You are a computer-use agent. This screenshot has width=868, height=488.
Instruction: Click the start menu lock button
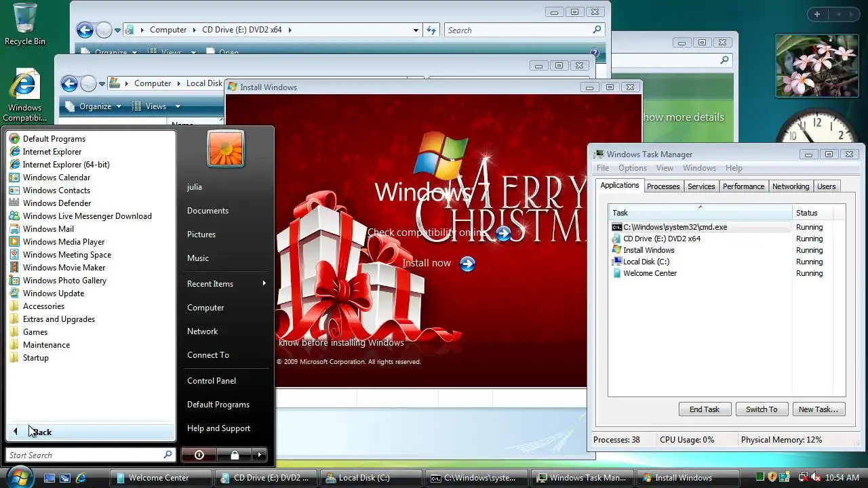click(235, 455)
